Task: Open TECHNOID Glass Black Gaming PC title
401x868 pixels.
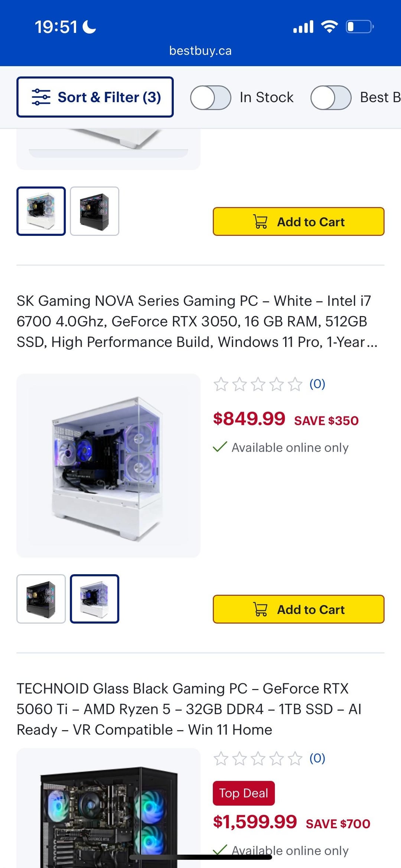Action: 189,709
